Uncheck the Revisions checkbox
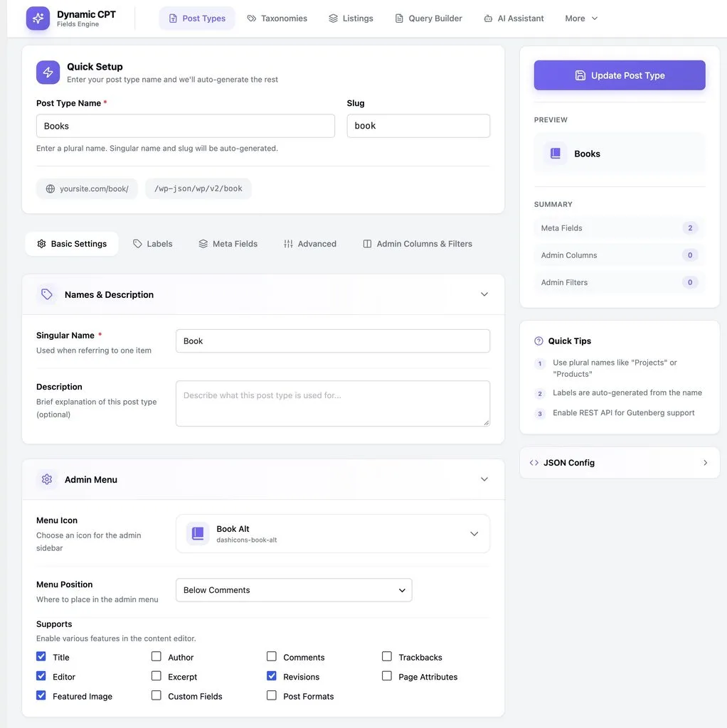Screen dimensions: 727x728 (271, 676)
